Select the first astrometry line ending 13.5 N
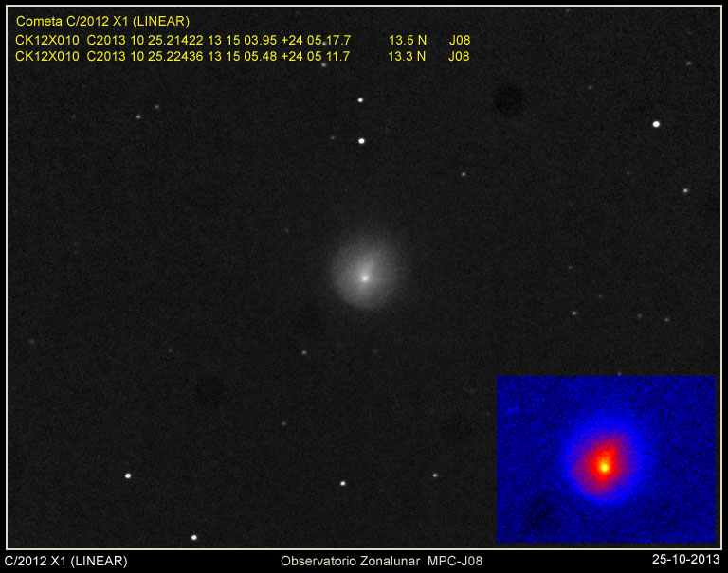This screenshot has height=573, width=728. point(243,41)
